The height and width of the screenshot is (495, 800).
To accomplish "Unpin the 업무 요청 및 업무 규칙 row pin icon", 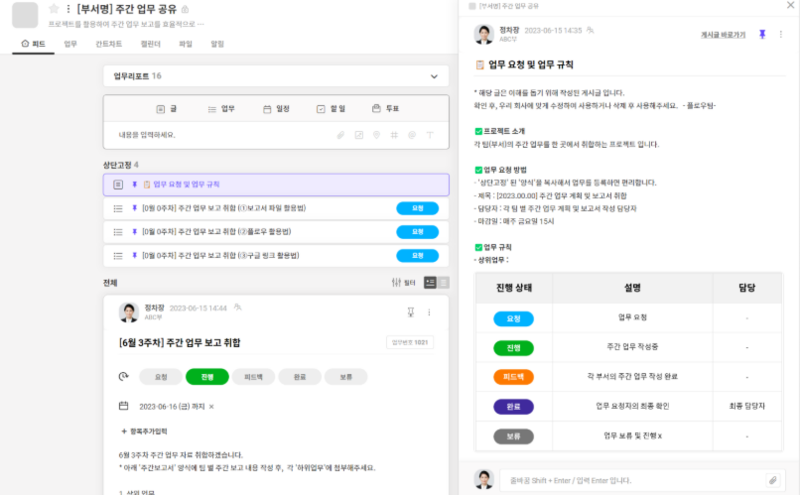I will 135,185.
